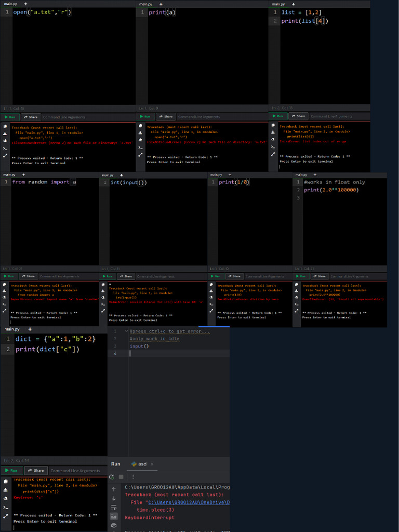This screenshot has width=399, height=532.
Task: Open terminal prompt icon in print(1/0) panel
Action: (211, 304)
